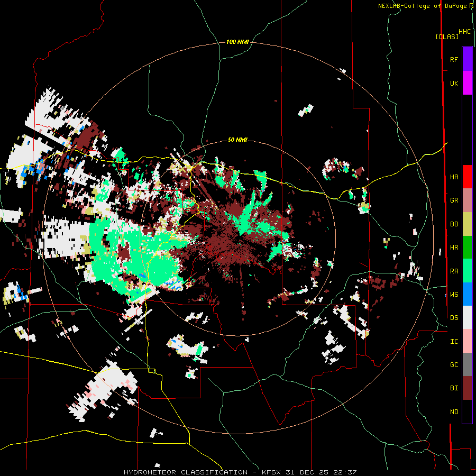Select the IC pink legend swatch
Image resolution: width=476 pixels, height=476 pixels.
pyautogui.click(x=467, y=341)
